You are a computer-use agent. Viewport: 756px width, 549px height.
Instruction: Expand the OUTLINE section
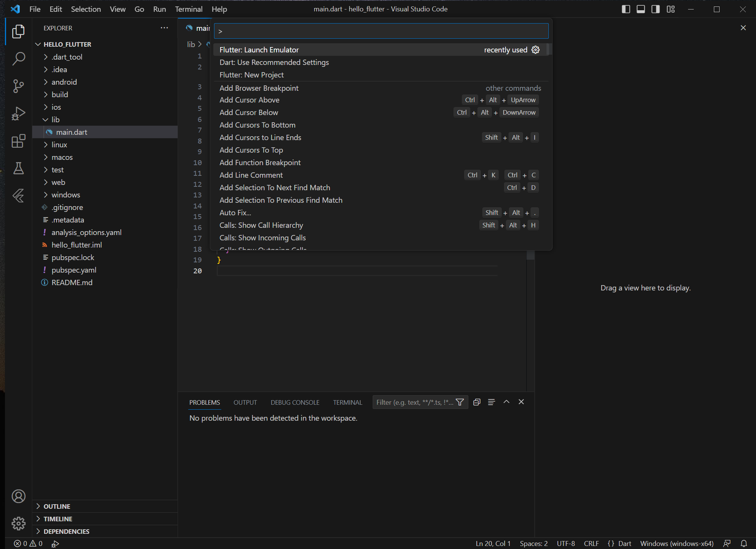coord(105,506)
